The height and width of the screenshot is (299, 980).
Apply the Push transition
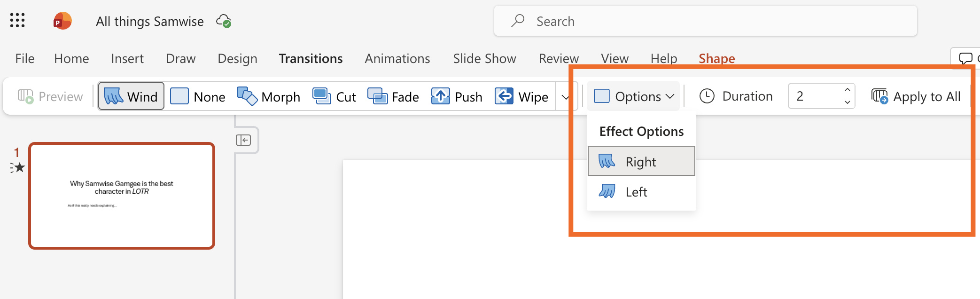coord(457,96)
